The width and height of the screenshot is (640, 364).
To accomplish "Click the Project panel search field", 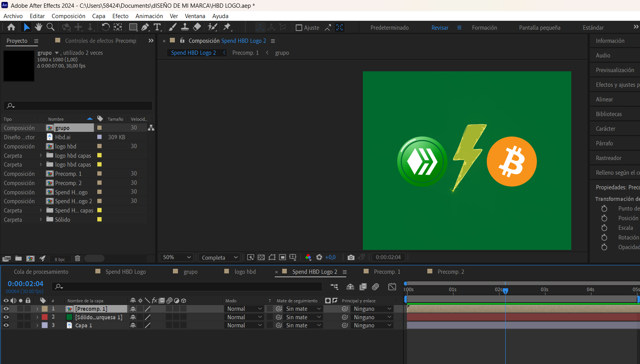I will point(78,106).
